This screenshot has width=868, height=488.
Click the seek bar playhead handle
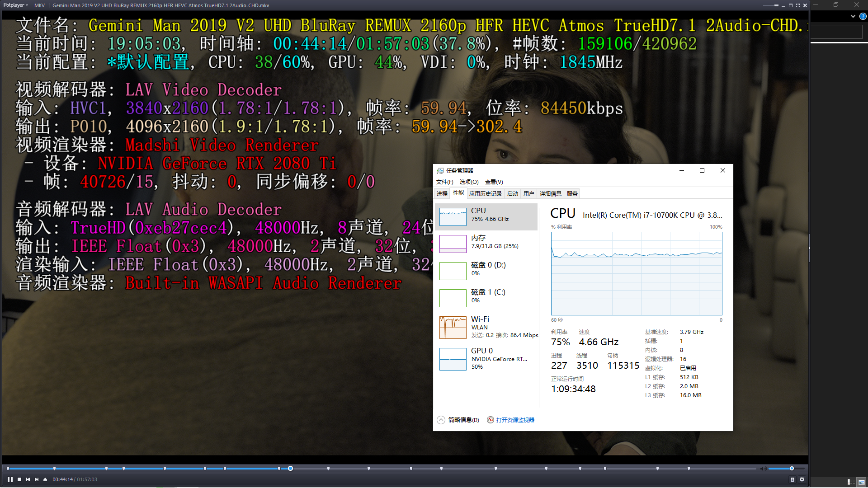pos(290,469)
